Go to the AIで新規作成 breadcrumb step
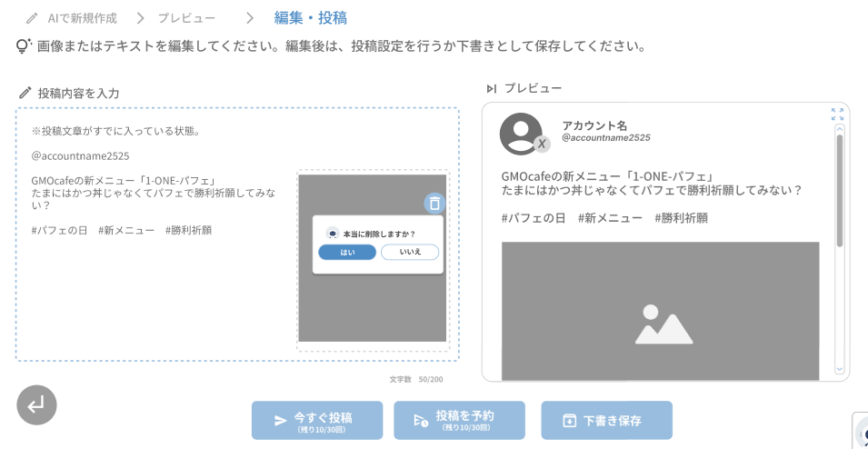The width and height of the screenshot is (868, 449). point(72,18)
